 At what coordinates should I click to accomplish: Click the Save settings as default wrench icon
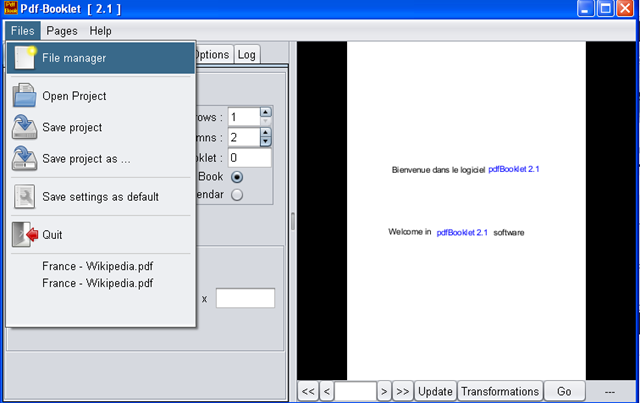pos(24,196)
